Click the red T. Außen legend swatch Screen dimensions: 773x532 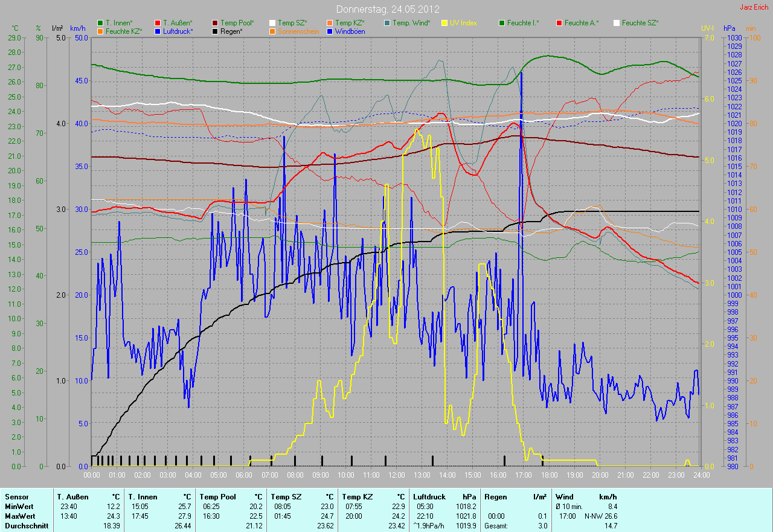click(158, 23)
